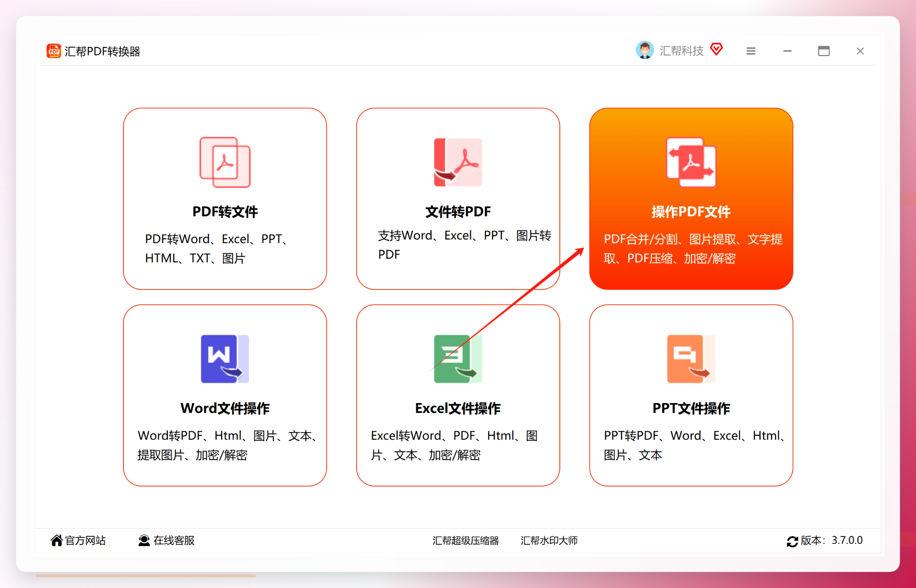Click the 官方网站 link
Viewport: 916px width, 588px height.
(x=85, y=541)
